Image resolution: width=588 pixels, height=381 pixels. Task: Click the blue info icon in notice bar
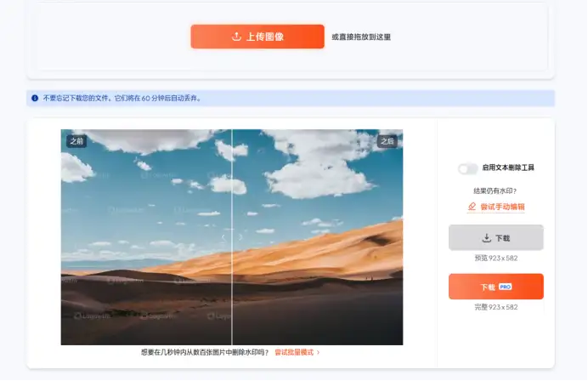coord(35,99)
